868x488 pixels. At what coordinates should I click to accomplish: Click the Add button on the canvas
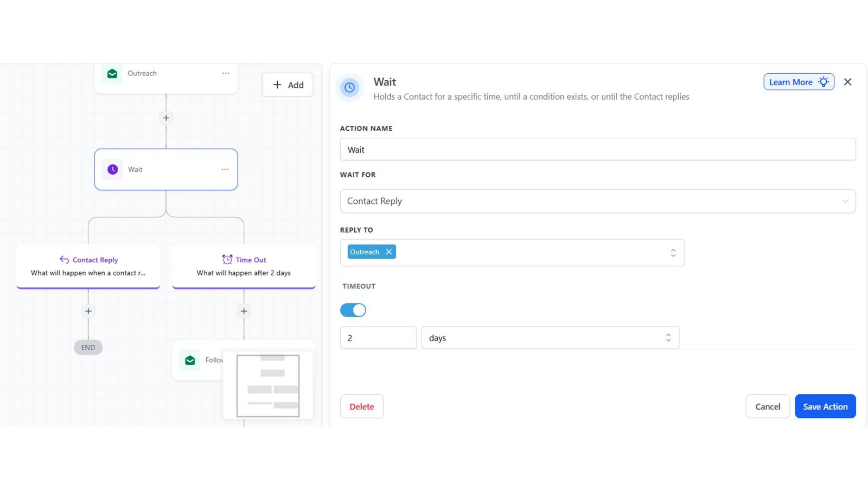(288, 85)
